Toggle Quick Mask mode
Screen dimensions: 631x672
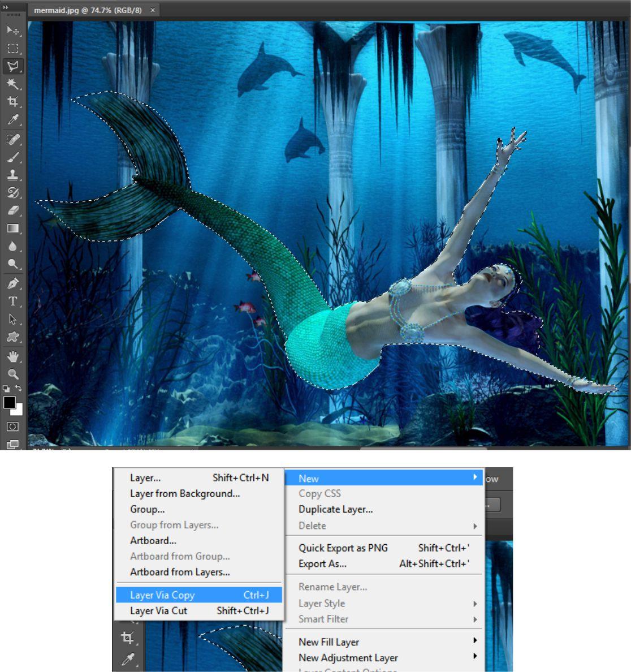coord(12,427)
